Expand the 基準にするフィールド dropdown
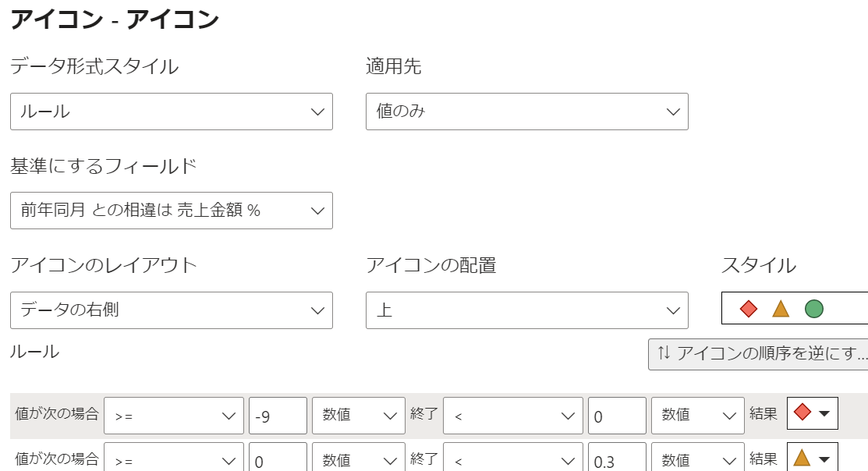Viewport: 868px width, 471px height. 172,211
